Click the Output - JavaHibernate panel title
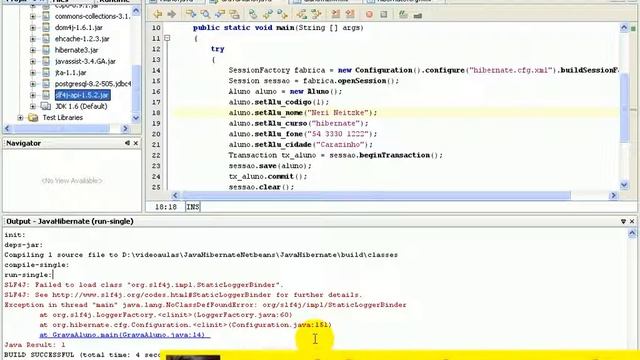 tap(69, 221)
